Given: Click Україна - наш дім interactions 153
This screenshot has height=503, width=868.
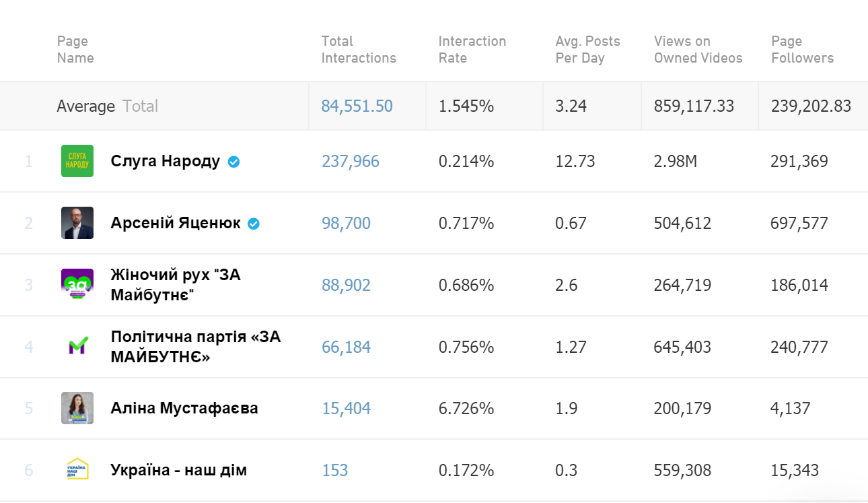Looking at the screenshot, I should 334,470.
